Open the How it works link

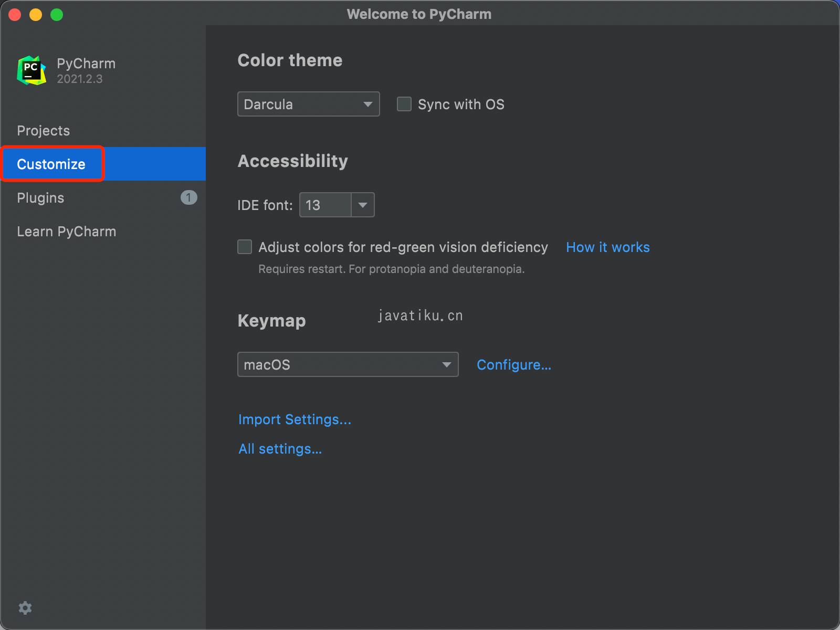pos(608,247)
